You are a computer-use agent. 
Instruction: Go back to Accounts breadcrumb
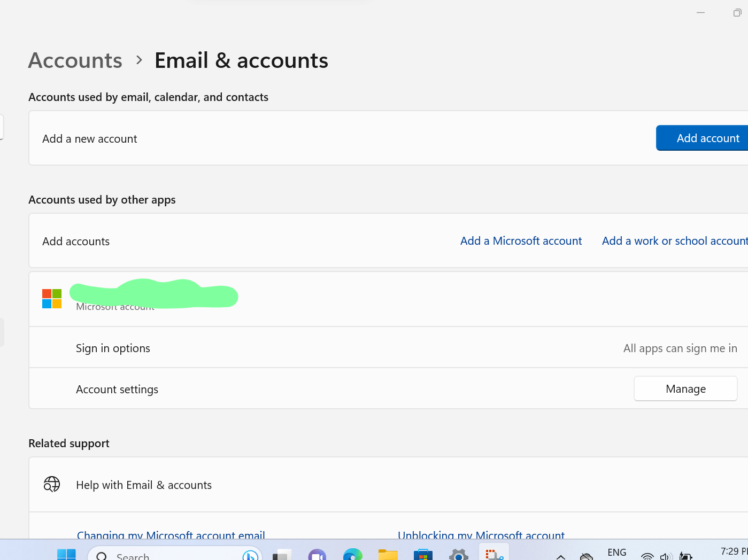pyautogui.click(x=75, y=60)
